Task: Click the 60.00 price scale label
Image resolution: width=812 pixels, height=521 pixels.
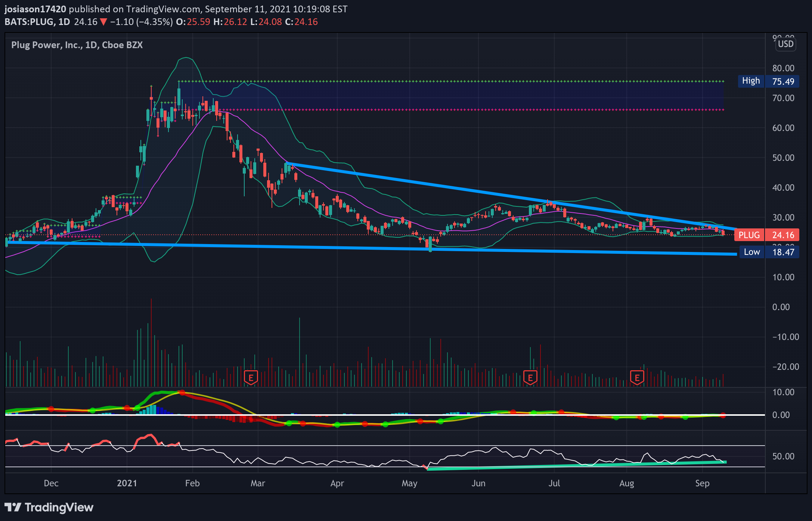Action: coord(783,128)
